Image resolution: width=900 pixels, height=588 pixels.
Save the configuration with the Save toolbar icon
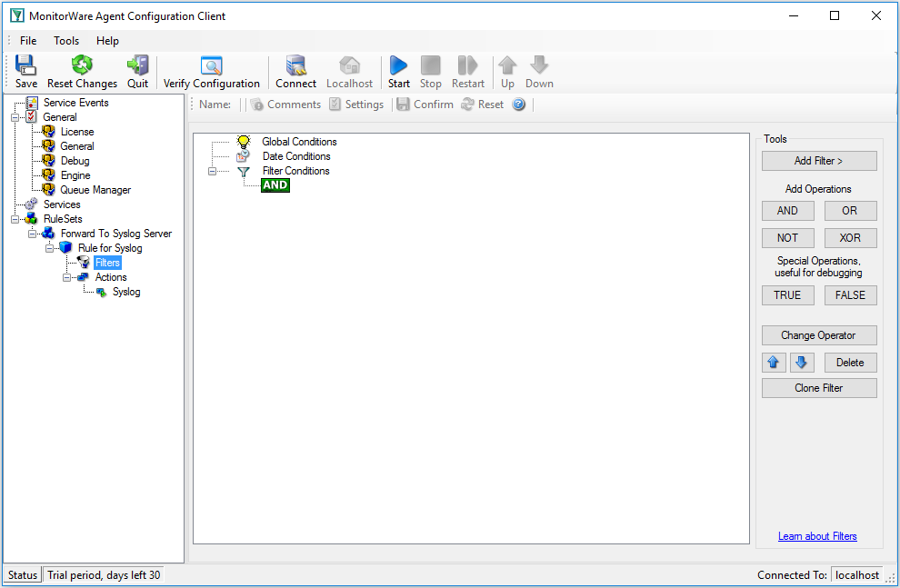(x=25, y=73)
